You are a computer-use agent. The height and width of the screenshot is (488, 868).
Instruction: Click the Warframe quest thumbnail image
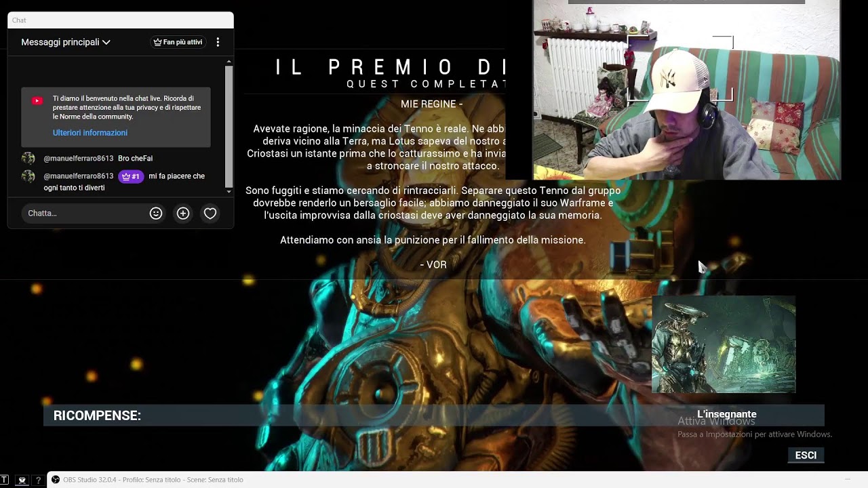(724, 344)
